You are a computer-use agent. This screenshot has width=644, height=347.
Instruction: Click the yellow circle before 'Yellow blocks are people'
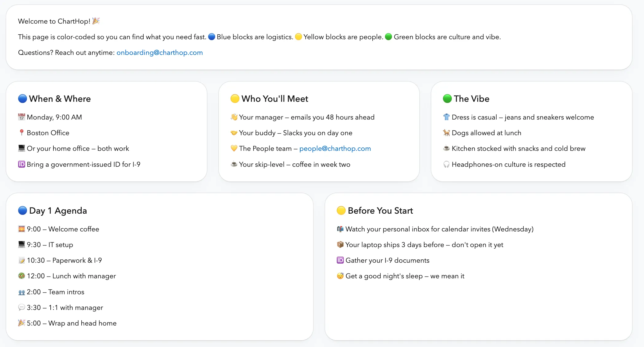click(x=298, y=37)
